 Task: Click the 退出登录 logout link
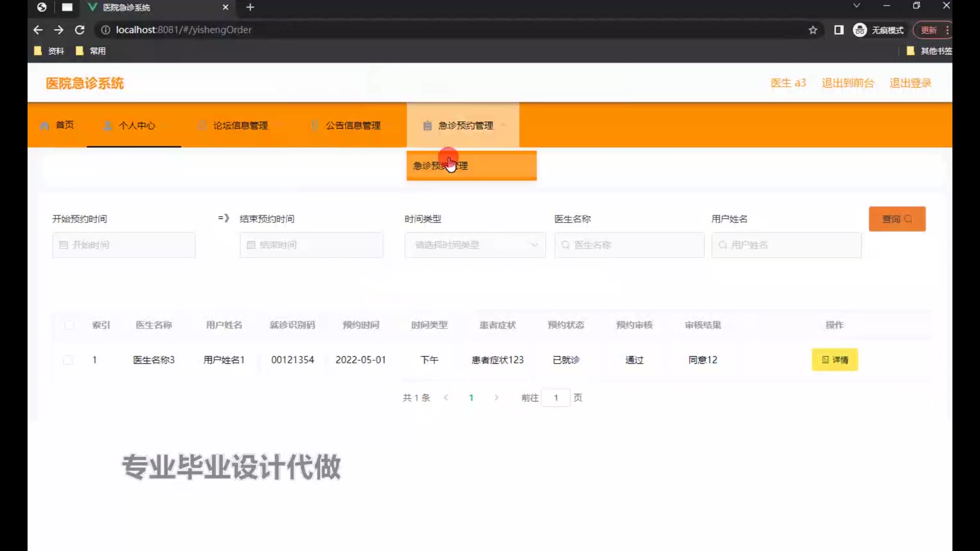(x=910, y=83)
